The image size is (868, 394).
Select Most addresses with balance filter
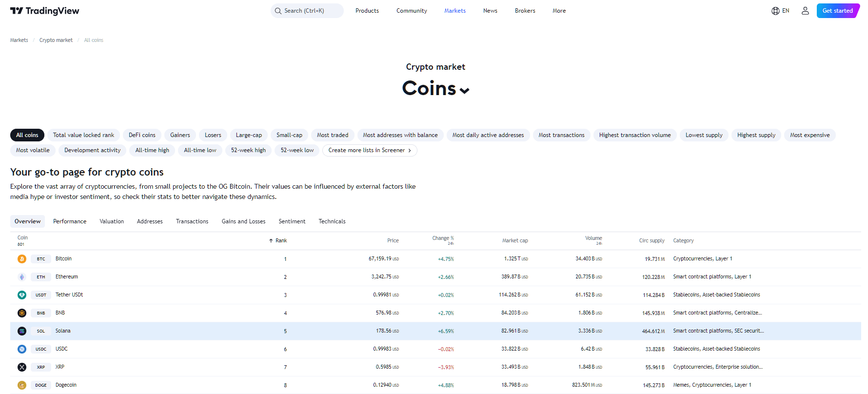400,135
